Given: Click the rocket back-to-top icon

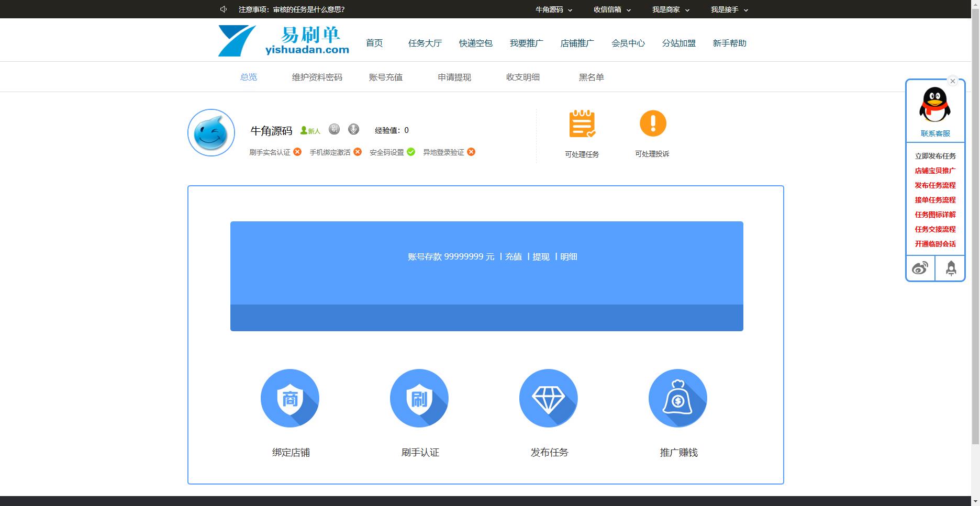Looking at the screenshot, I should (x=951, y=268).
